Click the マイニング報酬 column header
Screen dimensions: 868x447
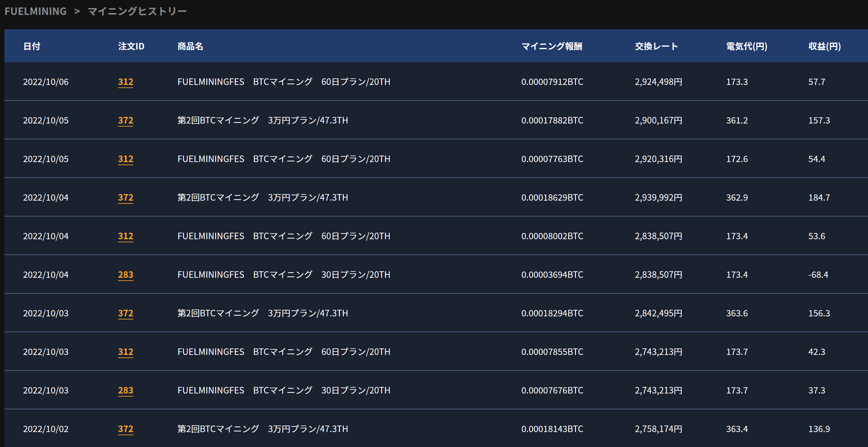click(552, 46)
